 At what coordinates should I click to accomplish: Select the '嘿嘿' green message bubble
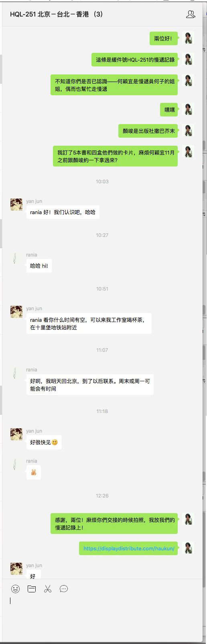(170, 109)
